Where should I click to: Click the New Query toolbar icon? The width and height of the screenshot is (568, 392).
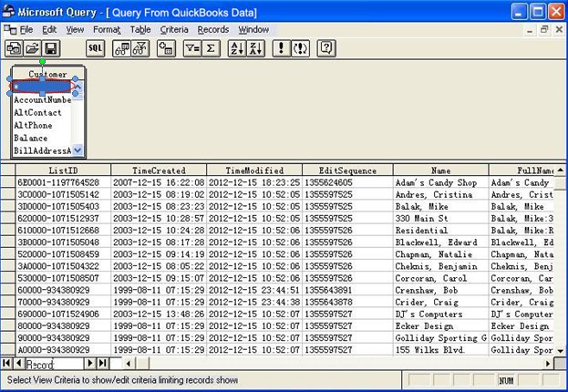tap(14, 48)
